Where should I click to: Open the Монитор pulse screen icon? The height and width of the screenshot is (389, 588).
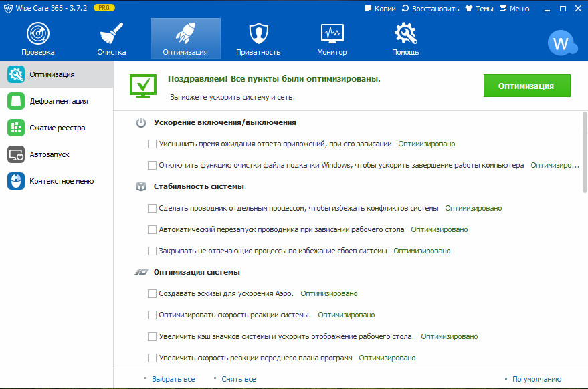pos(332,33)
